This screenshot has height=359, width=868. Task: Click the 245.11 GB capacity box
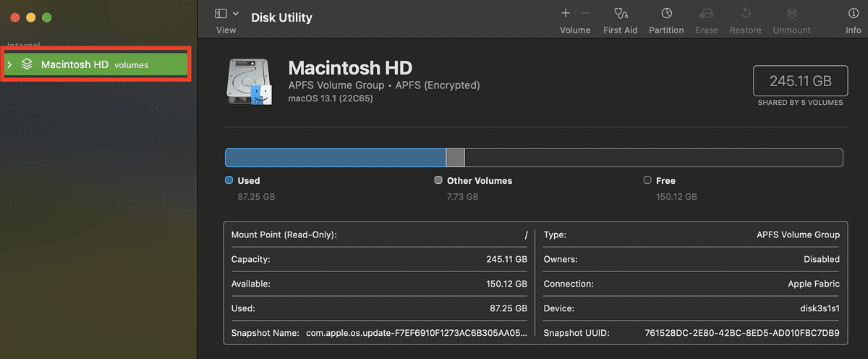[x=800, y=80]
